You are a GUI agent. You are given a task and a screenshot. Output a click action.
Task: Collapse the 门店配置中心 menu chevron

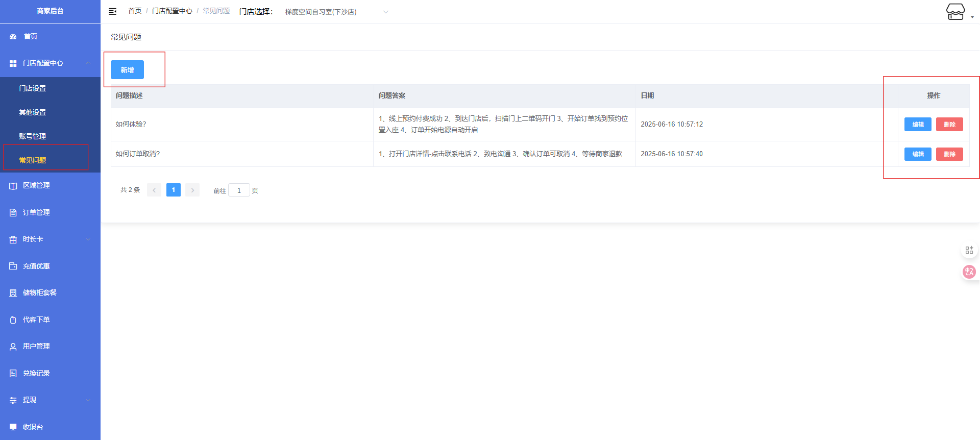(x=88, y=63)
